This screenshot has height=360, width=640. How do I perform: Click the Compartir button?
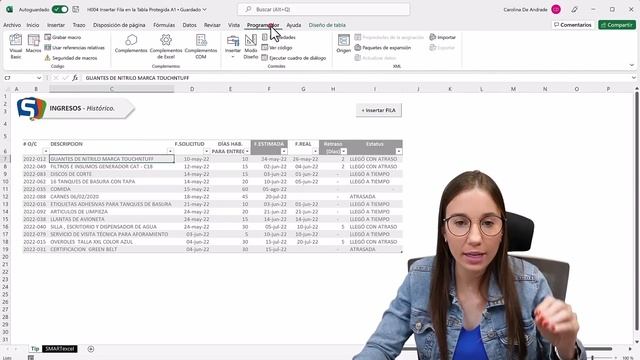pyautogui.click(x=617, y=25)
